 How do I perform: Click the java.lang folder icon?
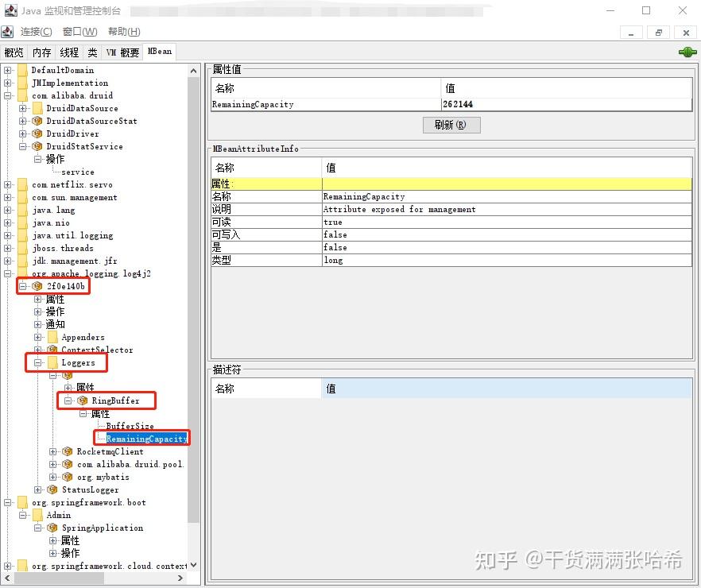click(22, 210)
